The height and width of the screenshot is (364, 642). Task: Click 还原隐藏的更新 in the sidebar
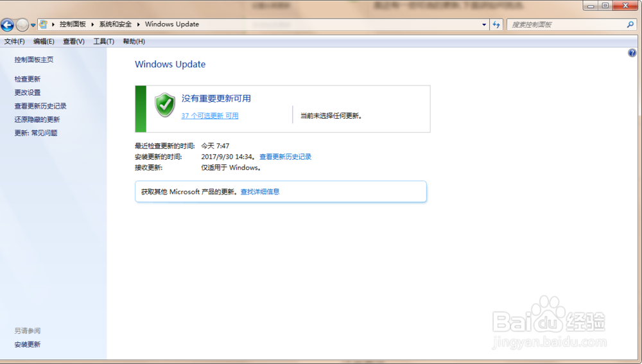(x=37, y=119)
